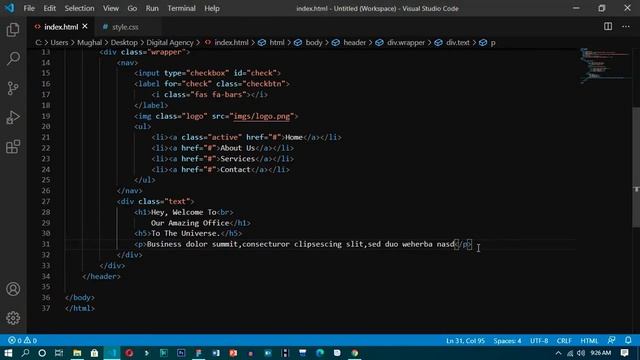The image size is (640, 360).
Task: Open the Search view in the activity bar
Action: 13,59
